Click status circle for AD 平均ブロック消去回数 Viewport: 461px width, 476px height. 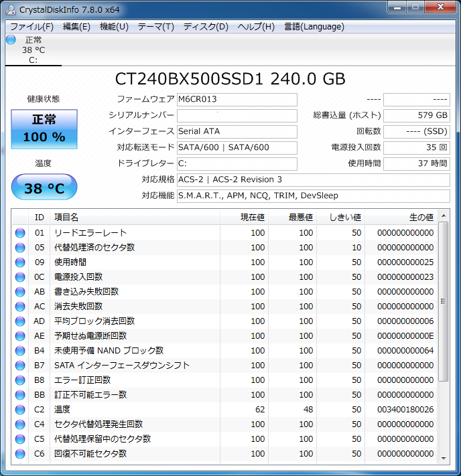click(x=20, y=321)
